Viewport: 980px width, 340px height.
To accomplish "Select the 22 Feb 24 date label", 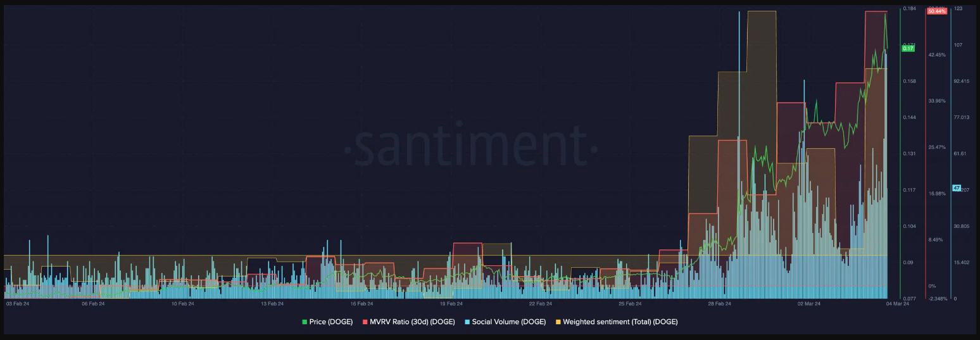I will (x=540, y=304).
